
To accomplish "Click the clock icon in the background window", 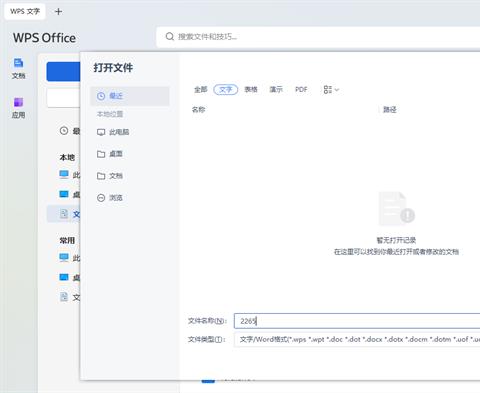I will pyautogui.click(x=64, y=131).
